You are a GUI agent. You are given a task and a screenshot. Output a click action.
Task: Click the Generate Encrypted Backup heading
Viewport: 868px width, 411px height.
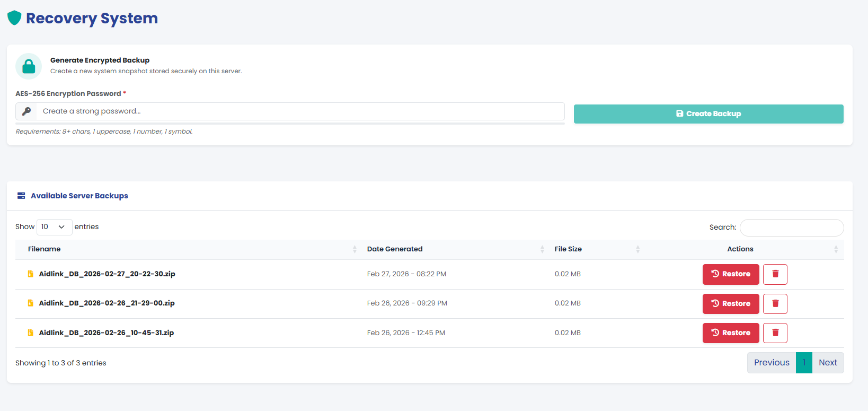pos(100,60)
